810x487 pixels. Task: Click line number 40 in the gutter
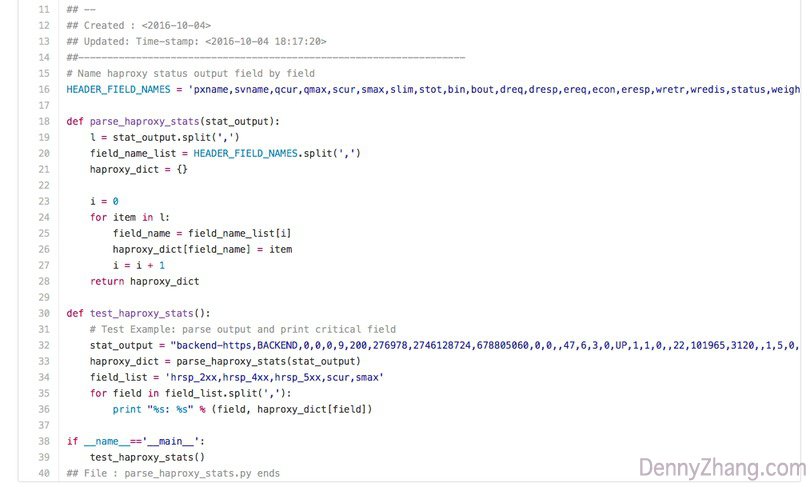tap(43, 473)
